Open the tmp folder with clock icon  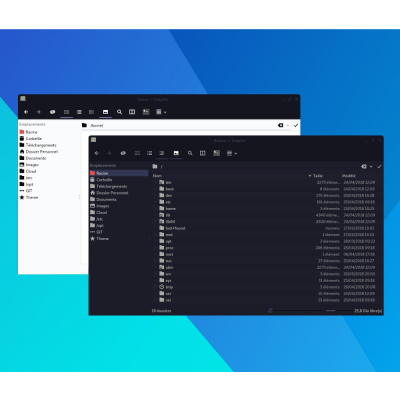[x=162, y=287]
